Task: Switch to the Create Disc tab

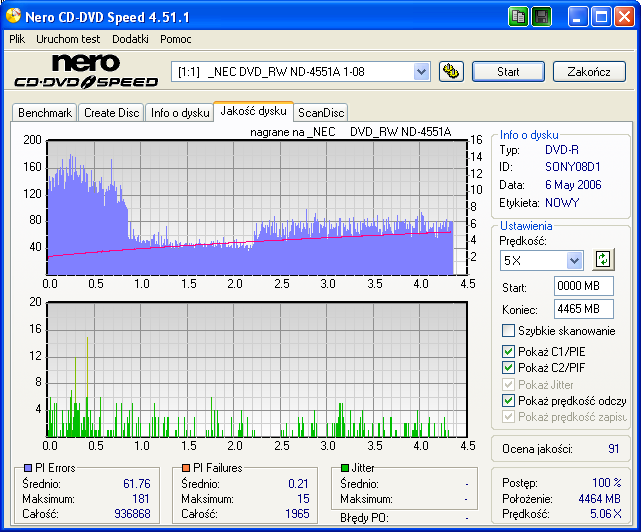Action: click(112, 112)
